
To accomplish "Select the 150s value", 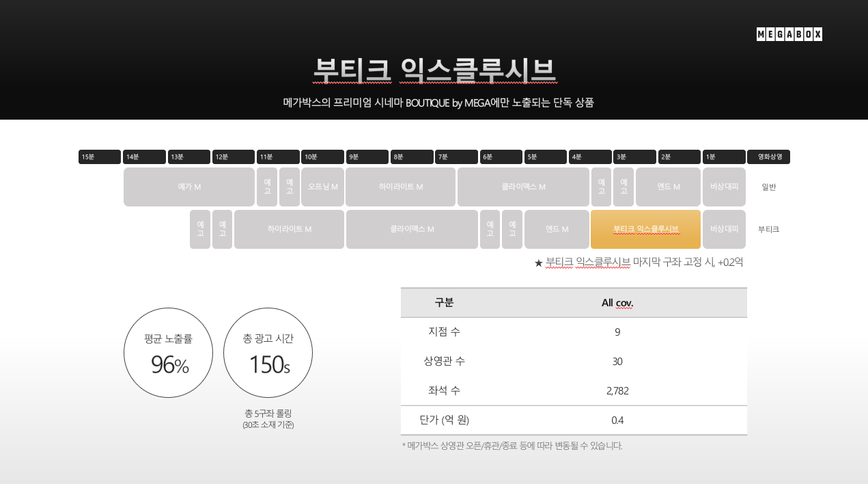I will click(x=269, y=364).
